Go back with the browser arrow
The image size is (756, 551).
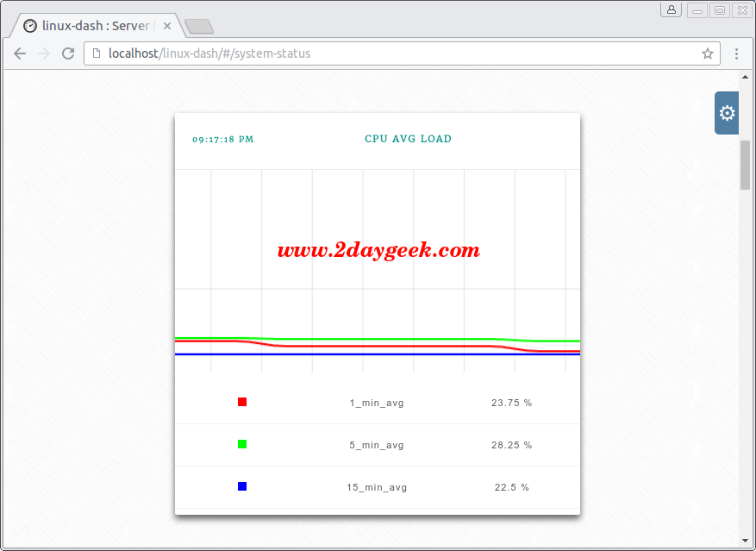tap(20, 53)
